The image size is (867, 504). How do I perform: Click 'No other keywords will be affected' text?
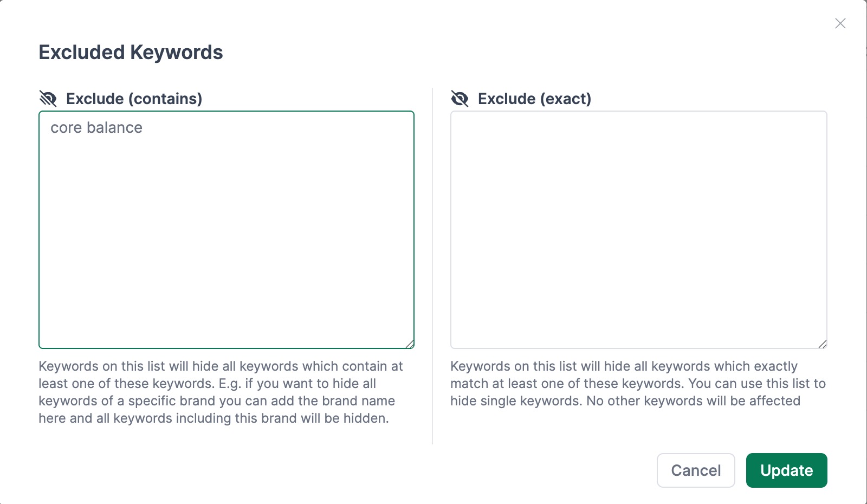(x=693, y=401)
